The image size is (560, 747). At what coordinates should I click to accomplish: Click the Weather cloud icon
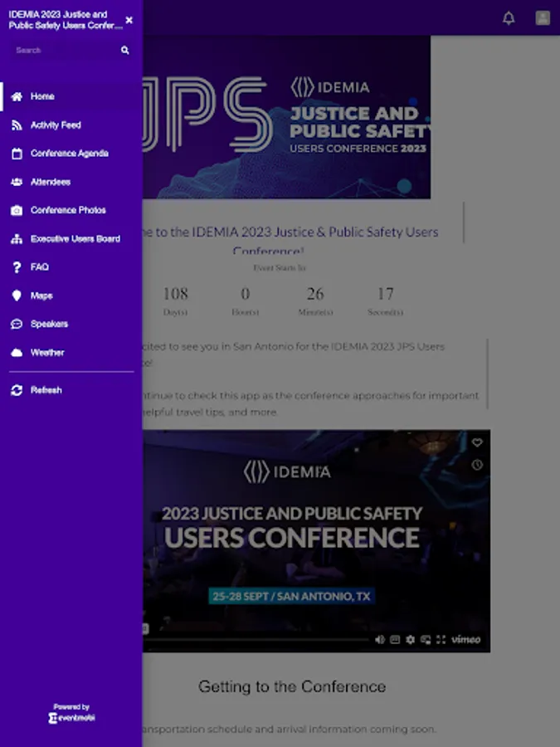point(17,353)
